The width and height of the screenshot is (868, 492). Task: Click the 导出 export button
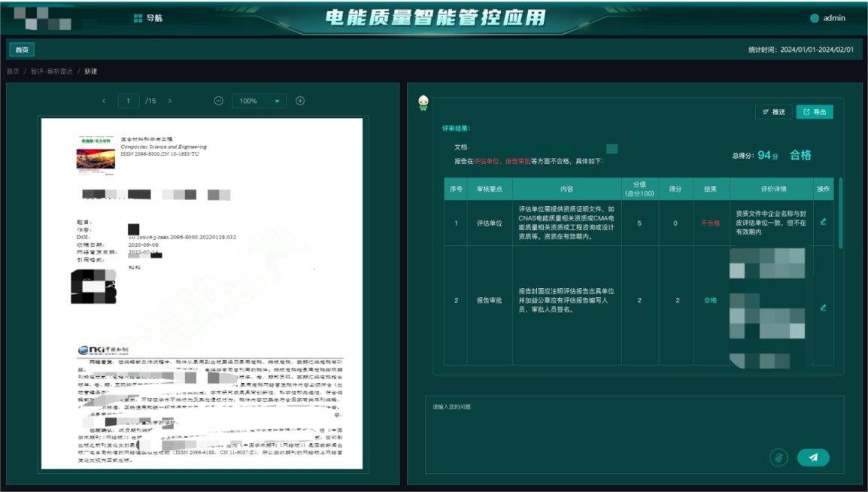click(815, 112)
